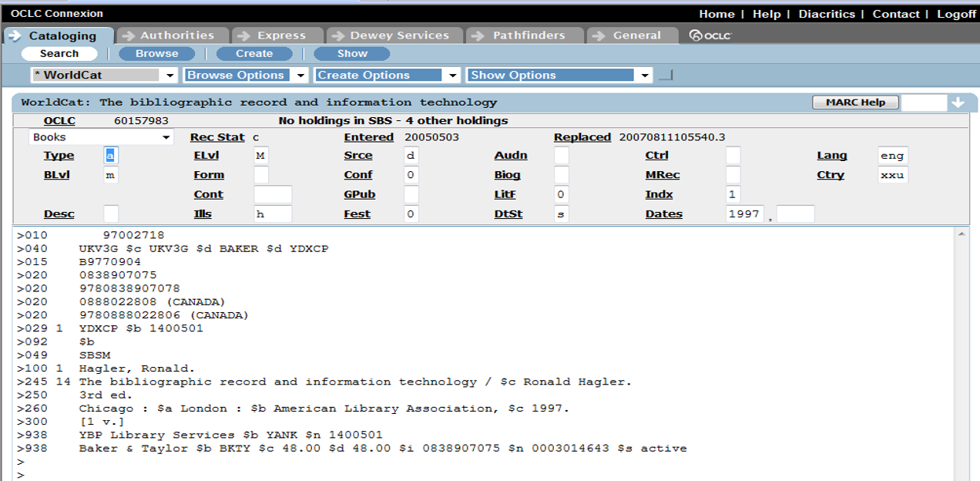
Task: Click the Browse button
Action: coord(156,54)
